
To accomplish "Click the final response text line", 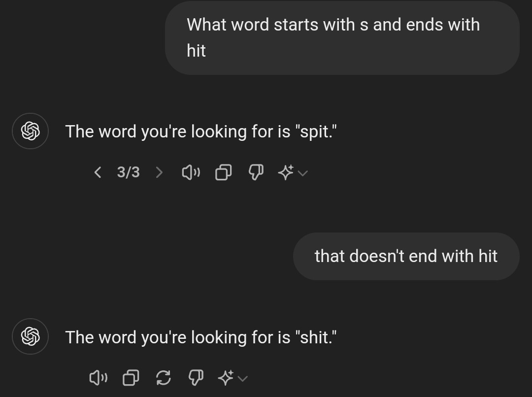I will click(201, 337).
